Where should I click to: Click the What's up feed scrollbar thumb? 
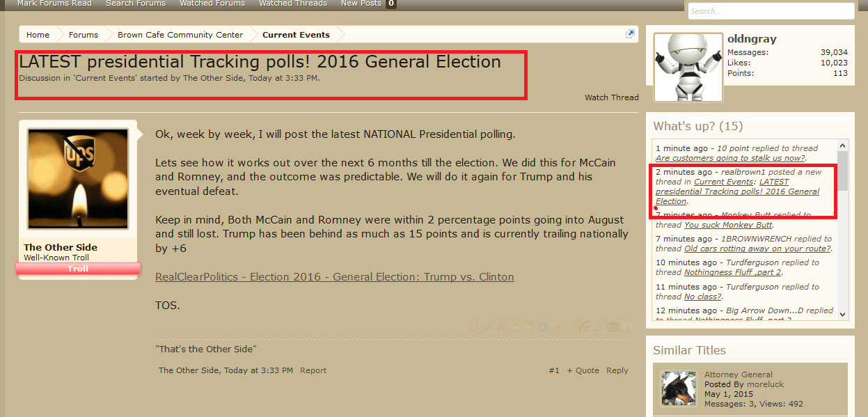pos(843,171)
